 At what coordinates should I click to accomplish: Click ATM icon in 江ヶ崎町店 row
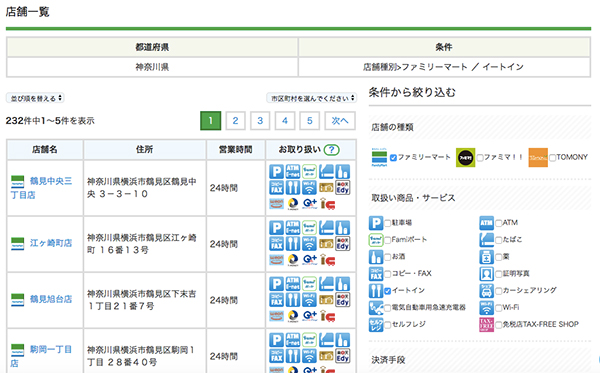click(293, 228)
